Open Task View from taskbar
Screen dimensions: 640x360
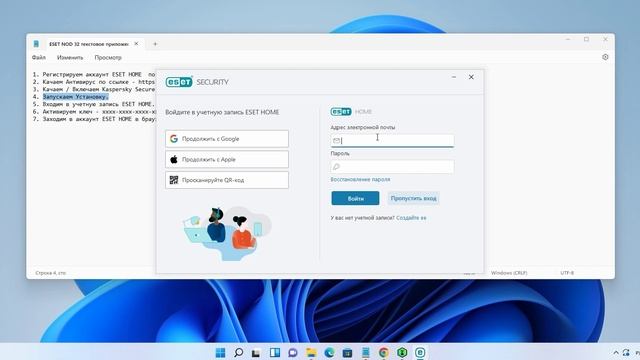[x=256, y=353]
